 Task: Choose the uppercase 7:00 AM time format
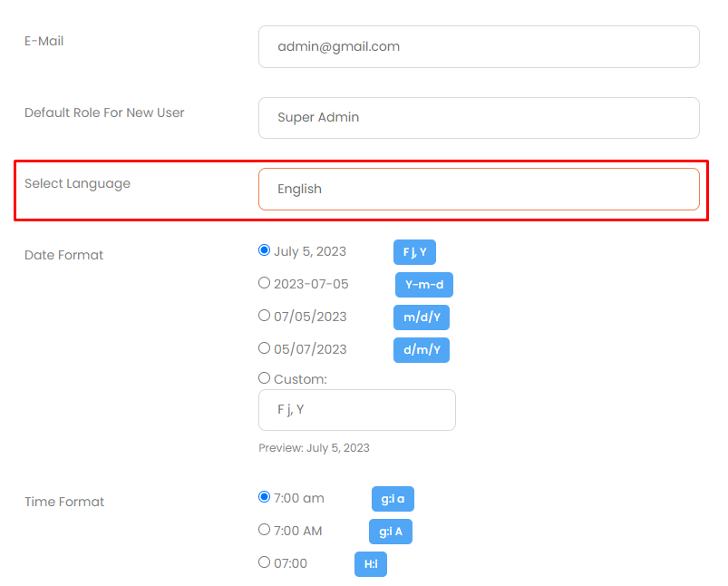tap(265, 530)
